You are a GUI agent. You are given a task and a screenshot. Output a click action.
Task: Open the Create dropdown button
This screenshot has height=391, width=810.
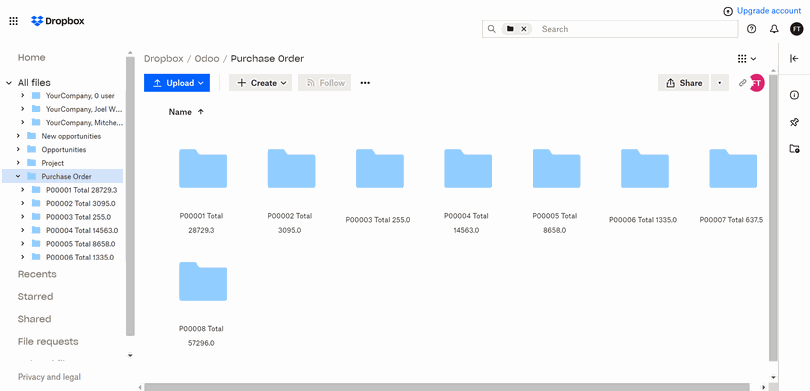click(x=260, y=83)
